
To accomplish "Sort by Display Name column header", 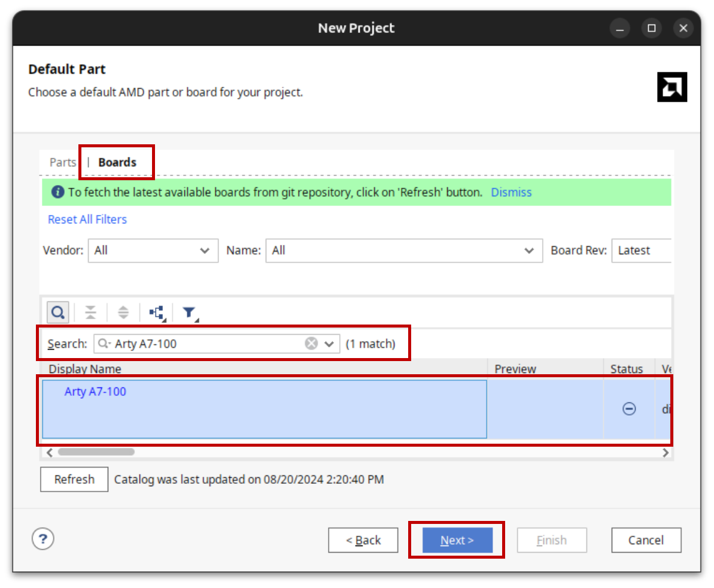I will pyautogui.click(x=264, y=368).
